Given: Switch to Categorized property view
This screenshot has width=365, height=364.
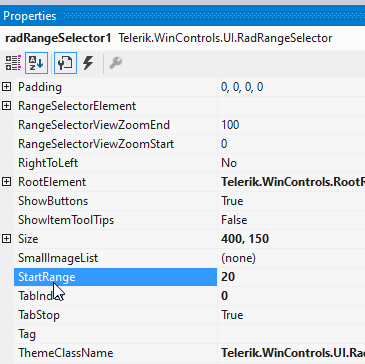Looking at the screenshot, I should point(13,63).
